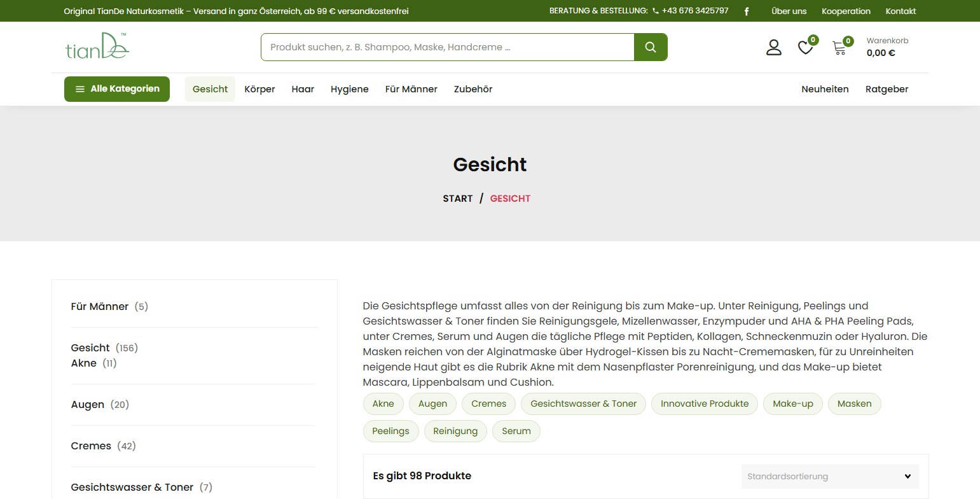This screenshot has width=980, height=499.
Task: Open Ratgeber page
Action: pyautogui.click(x=887, y=89)
